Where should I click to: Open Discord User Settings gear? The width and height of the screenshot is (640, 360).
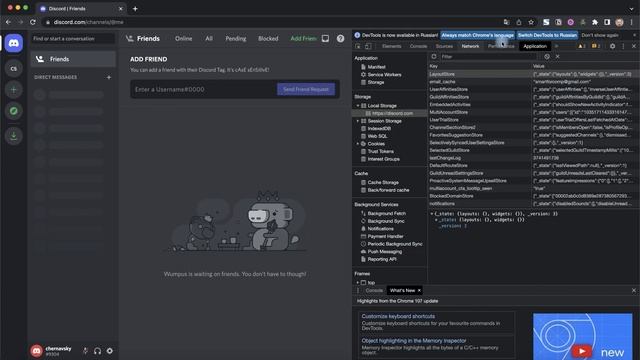[x=110, y=351]
